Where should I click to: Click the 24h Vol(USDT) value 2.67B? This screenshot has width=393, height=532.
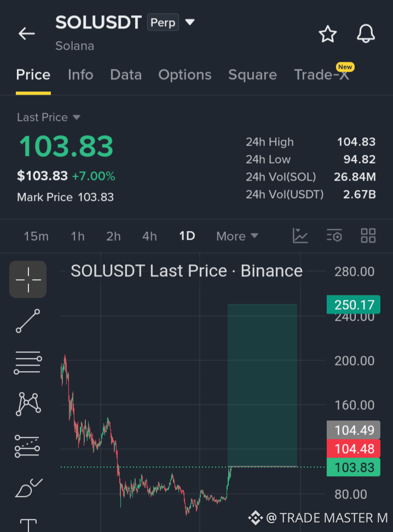[360, 194]
